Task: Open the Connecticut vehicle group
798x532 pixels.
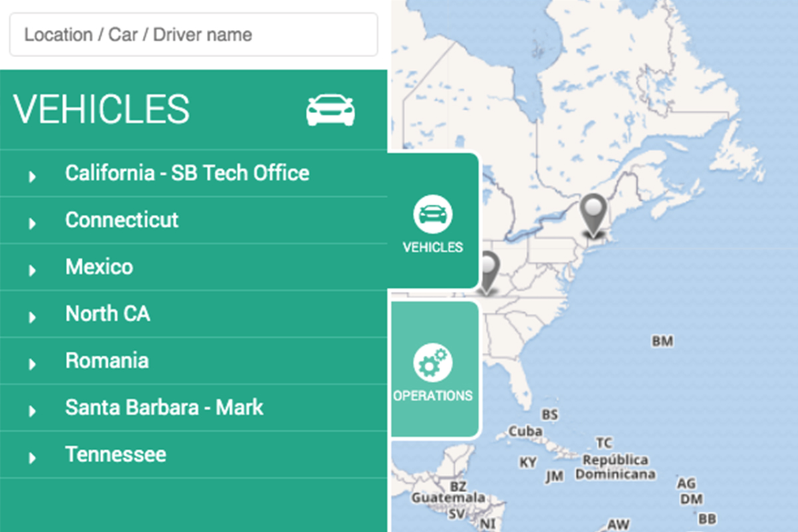Action: click(x=193, y=220)
